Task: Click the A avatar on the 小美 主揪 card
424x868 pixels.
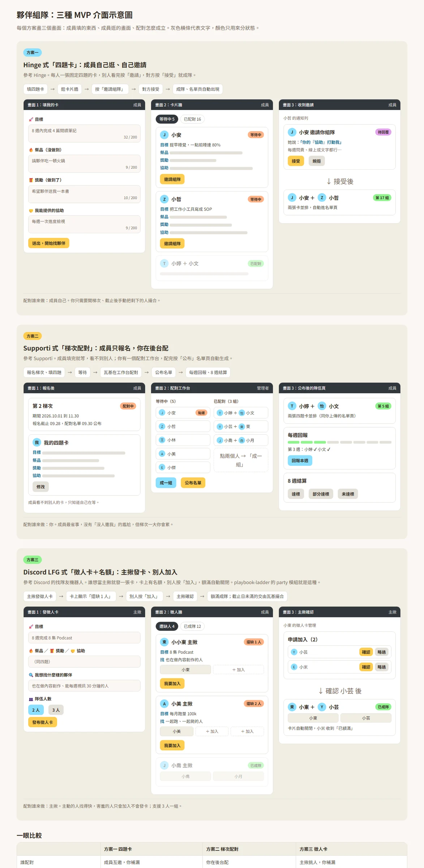Action: pos(164,703)
